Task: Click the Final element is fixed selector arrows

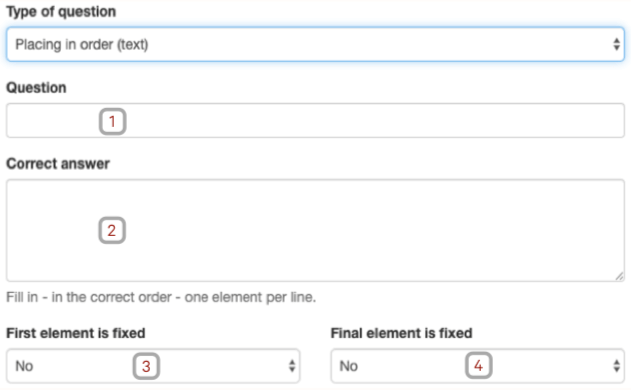Action: [x=616, y=366]
